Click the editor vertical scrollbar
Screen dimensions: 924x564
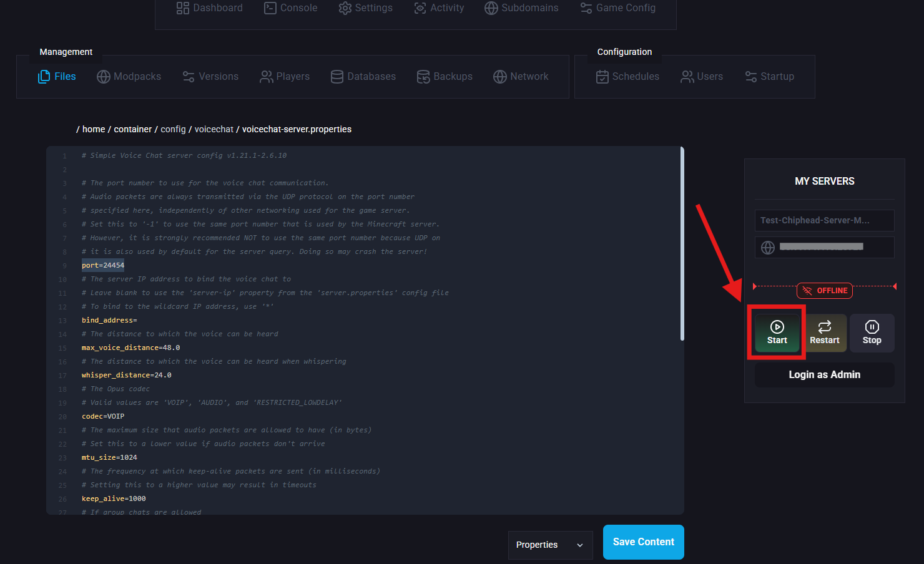point(682,245)
